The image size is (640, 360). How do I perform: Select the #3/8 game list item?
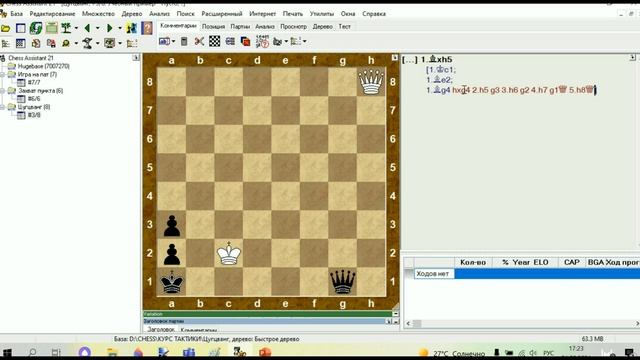[x=34, y=115]
